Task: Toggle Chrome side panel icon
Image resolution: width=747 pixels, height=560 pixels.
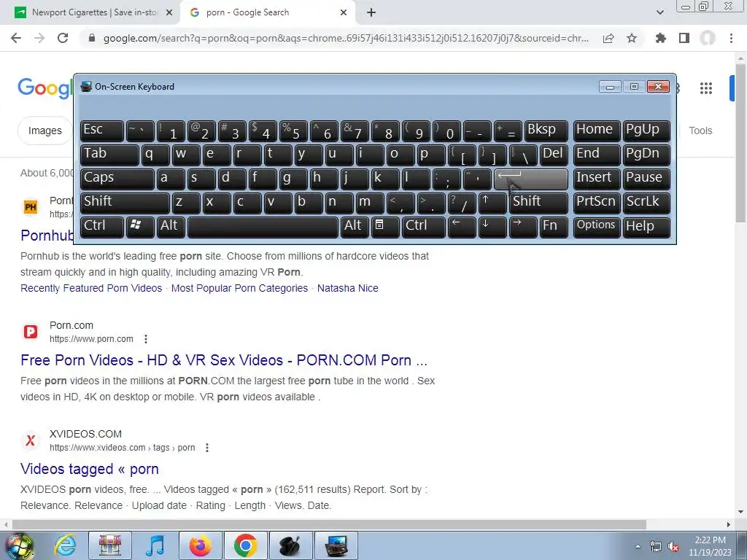Action: click(684, 38)
